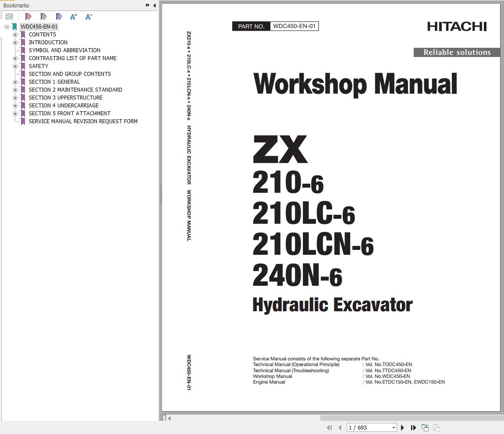Go to the first page

(x=329, y=427)
